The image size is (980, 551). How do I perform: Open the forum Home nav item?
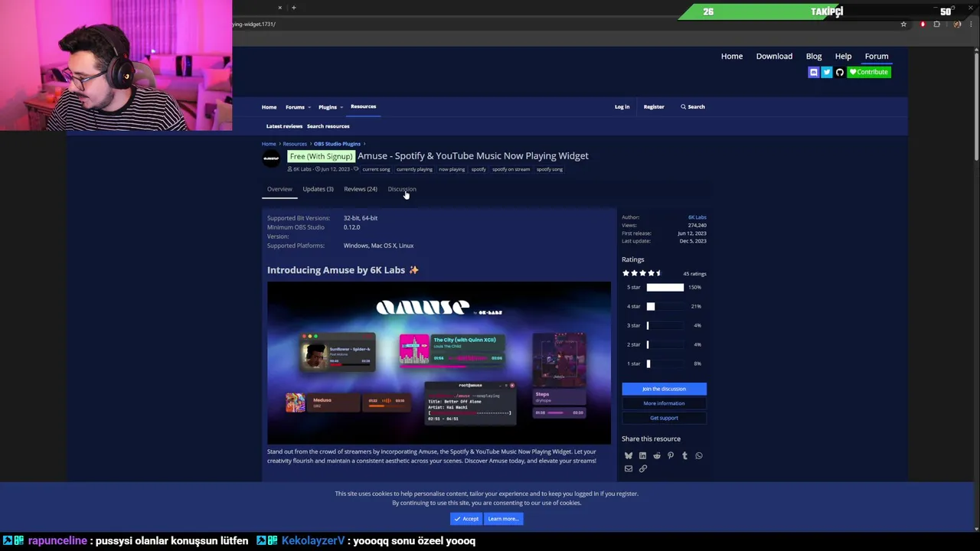269,107
